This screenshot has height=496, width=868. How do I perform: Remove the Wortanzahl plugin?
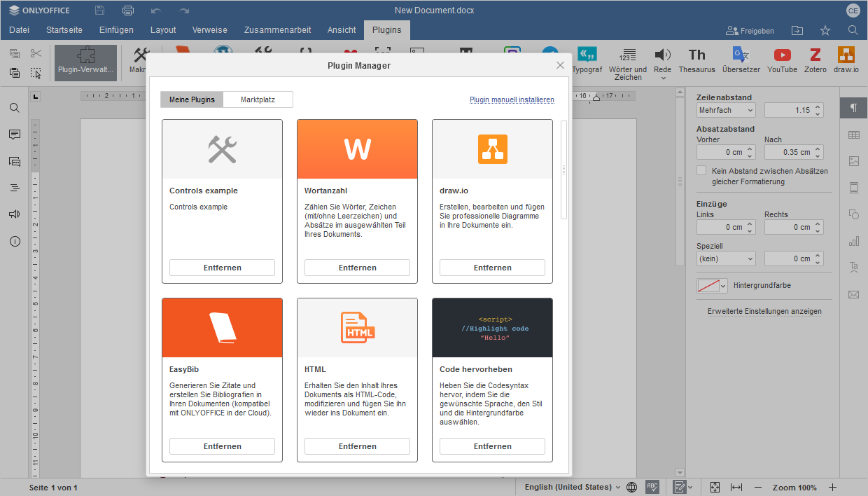[357, 268]
